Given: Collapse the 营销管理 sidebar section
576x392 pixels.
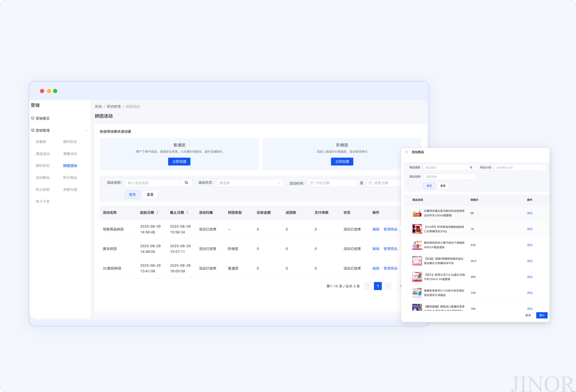Looking at the screenshot, I should 87,131.
